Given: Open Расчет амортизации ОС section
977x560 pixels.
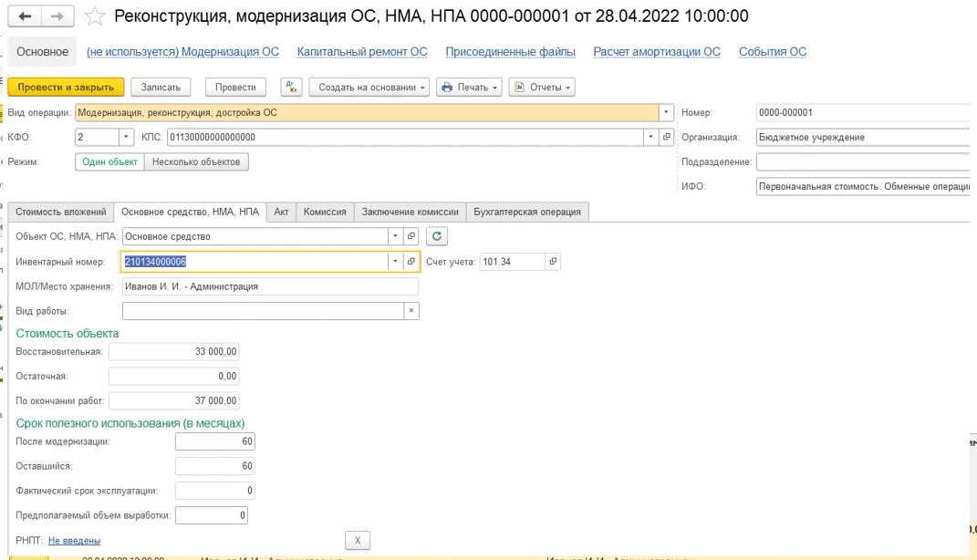Looking at the screenshot, I should (x=657, y=52).
